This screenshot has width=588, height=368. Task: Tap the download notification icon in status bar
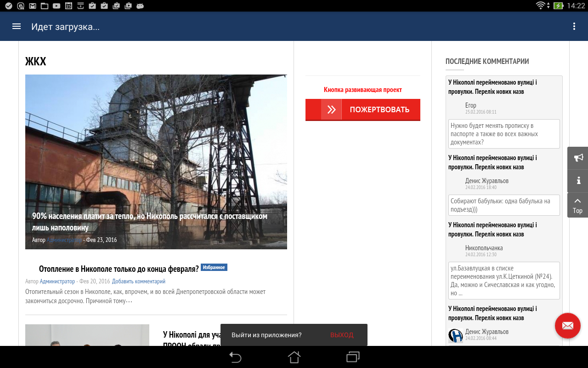pyautogui.click(x=80, y=6)
